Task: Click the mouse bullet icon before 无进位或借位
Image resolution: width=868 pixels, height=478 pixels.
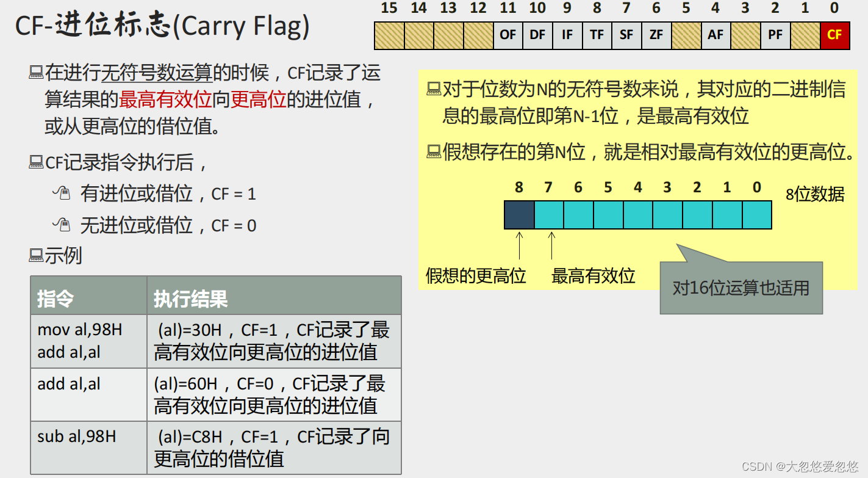Action: click(61, 225)
